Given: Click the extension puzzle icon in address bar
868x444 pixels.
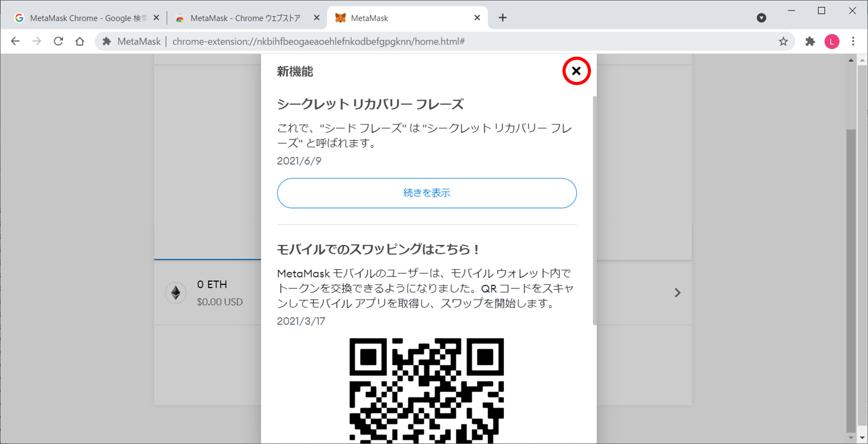Looking at the screenshot, I should [106, 41].
